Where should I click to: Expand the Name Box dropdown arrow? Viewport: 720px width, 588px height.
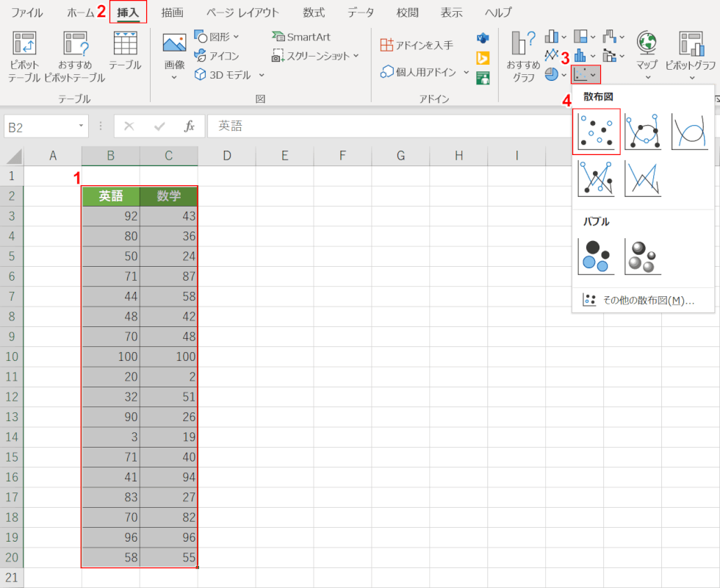tap(82, 126)
